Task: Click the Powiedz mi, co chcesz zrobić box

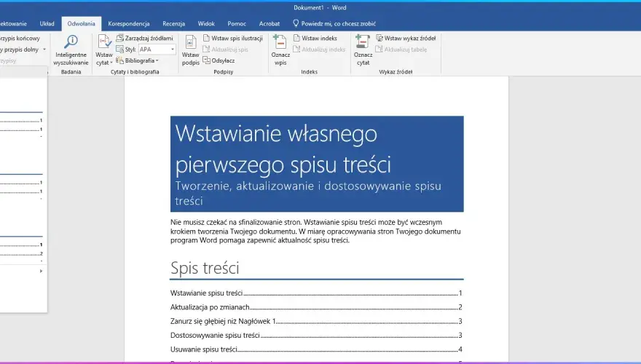Action: (334, 24)
